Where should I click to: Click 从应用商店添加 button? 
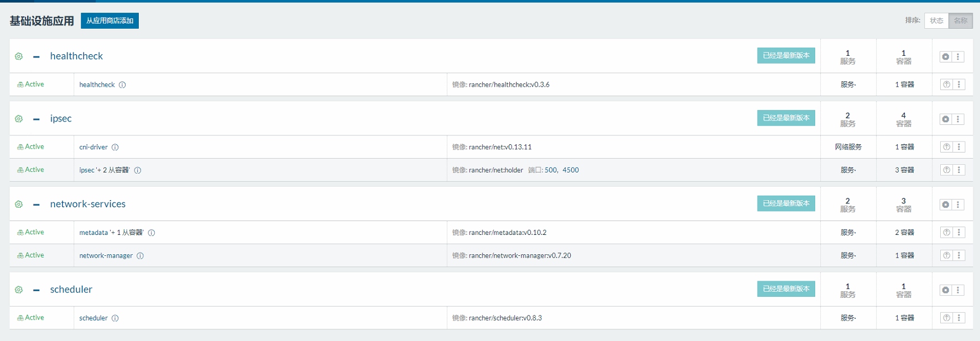[110, 20]
